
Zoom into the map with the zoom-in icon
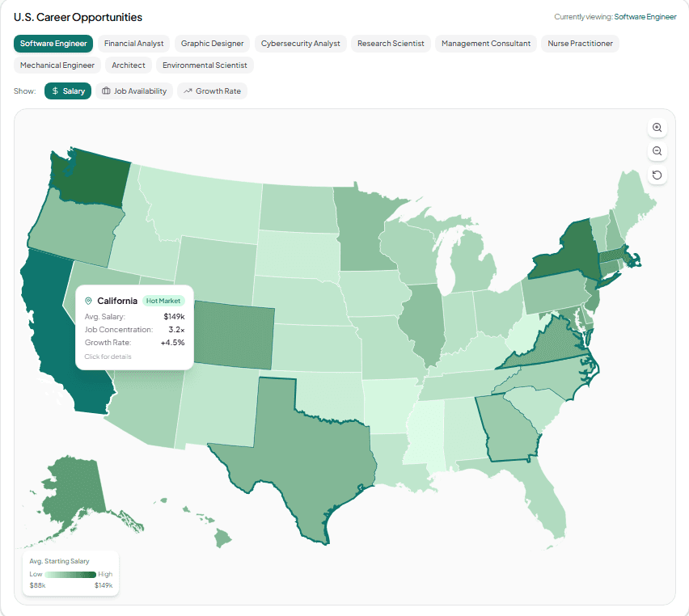(x=657, y=128)
